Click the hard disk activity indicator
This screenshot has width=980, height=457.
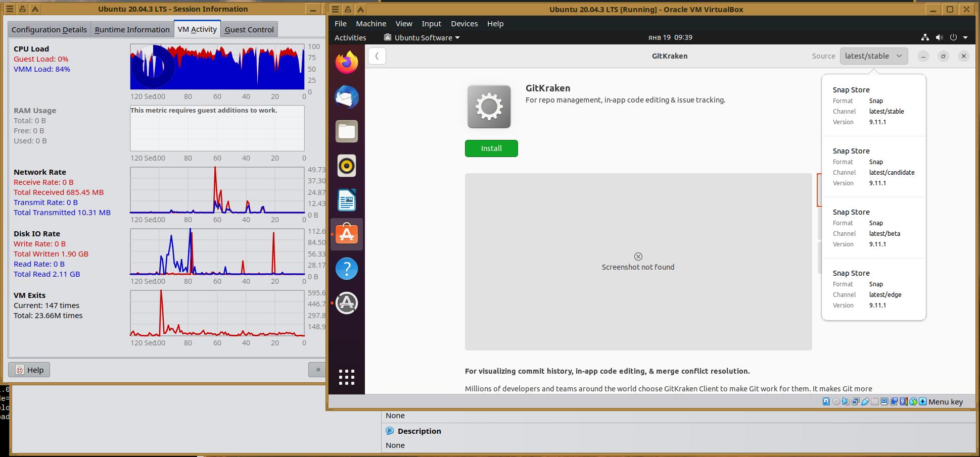(x=826, y=401)
